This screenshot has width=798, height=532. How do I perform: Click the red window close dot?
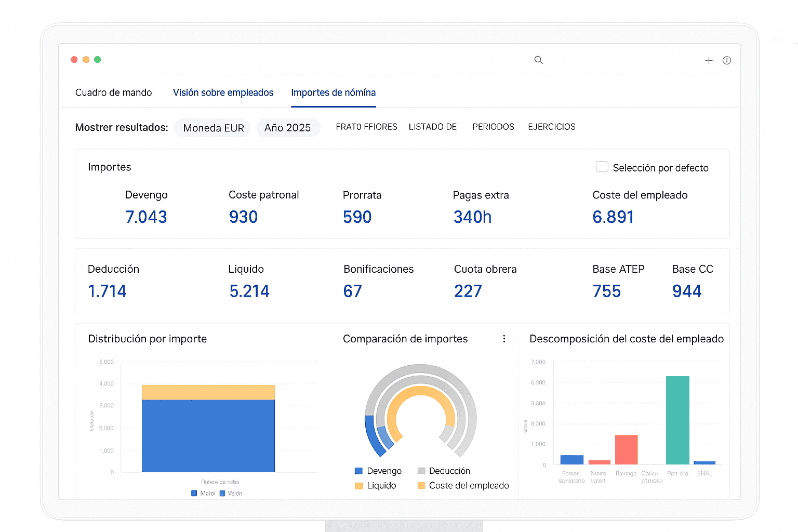click(x=74, y=60)
